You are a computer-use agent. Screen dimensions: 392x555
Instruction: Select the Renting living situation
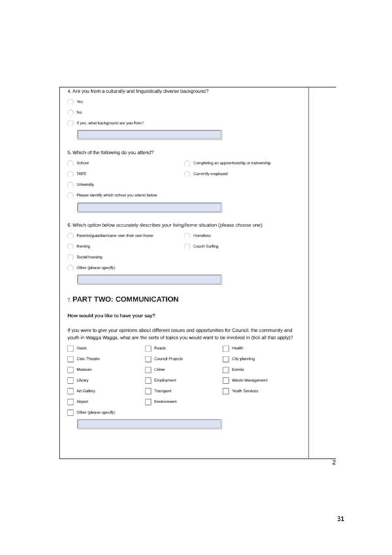[71, 246]
